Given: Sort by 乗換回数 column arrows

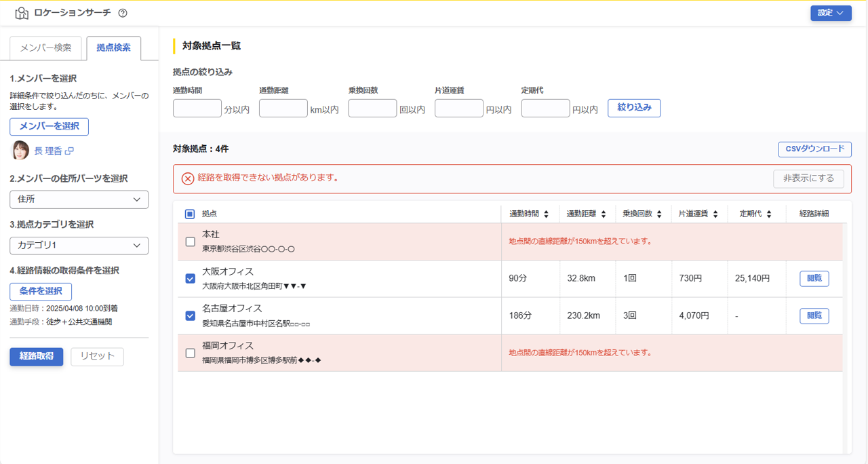Looking at the screenshot, I should (659, 214).
